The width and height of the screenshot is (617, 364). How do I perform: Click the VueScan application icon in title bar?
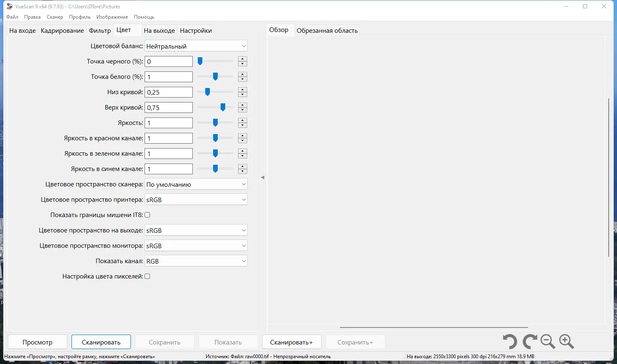10,6
